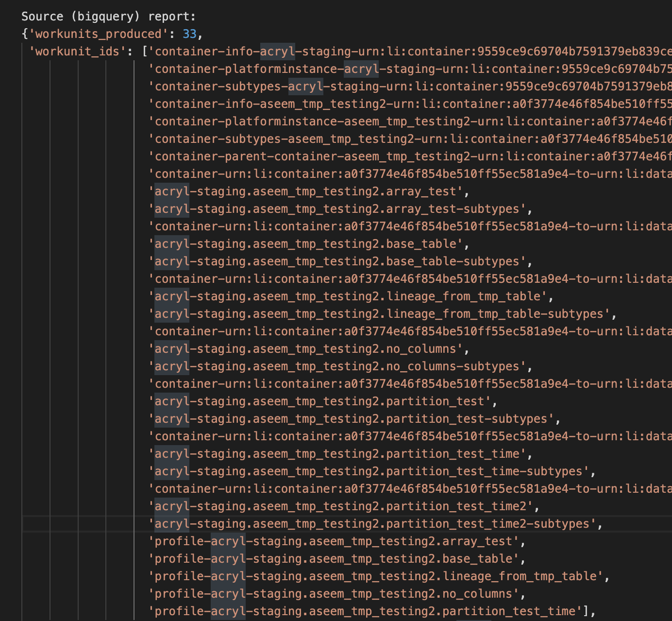Click the 'acryl-staging.aseem_tmp_testing2.partition_test_time2' line
Screen dimensions: 672x621
[344, 506]
